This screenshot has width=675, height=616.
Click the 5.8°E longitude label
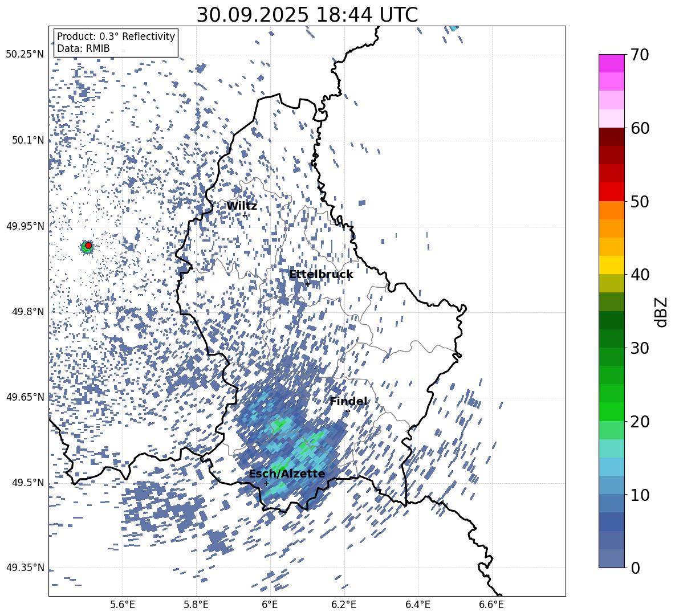(x=196, y=605)
